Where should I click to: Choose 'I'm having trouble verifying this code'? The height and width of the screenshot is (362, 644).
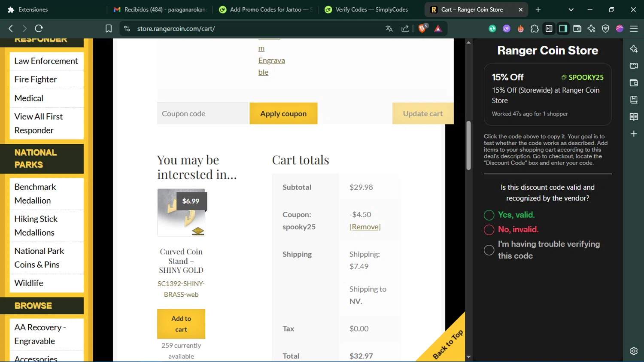(x=489, y=250)
